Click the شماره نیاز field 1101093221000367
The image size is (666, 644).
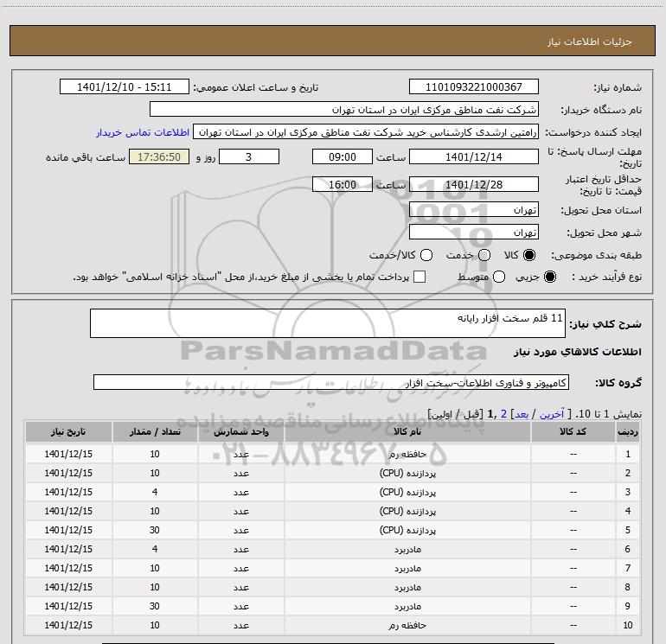click(474, 86)
